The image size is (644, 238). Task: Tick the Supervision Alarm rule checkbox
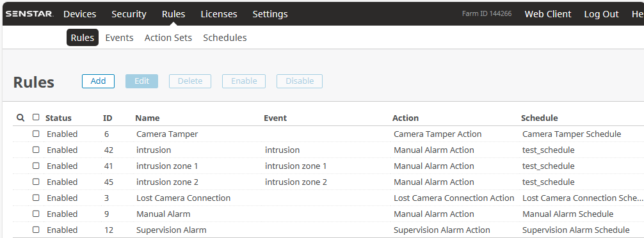click(x=36, y=230)
